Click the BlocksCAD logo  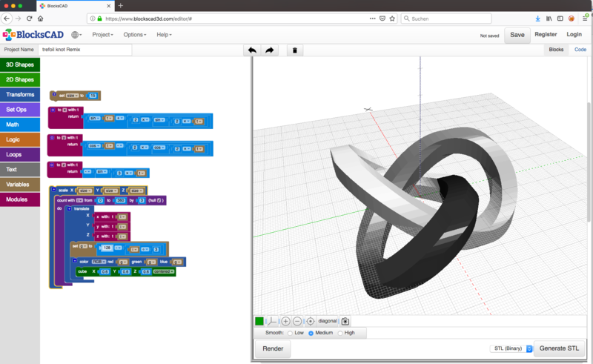[x=33, y=34]
